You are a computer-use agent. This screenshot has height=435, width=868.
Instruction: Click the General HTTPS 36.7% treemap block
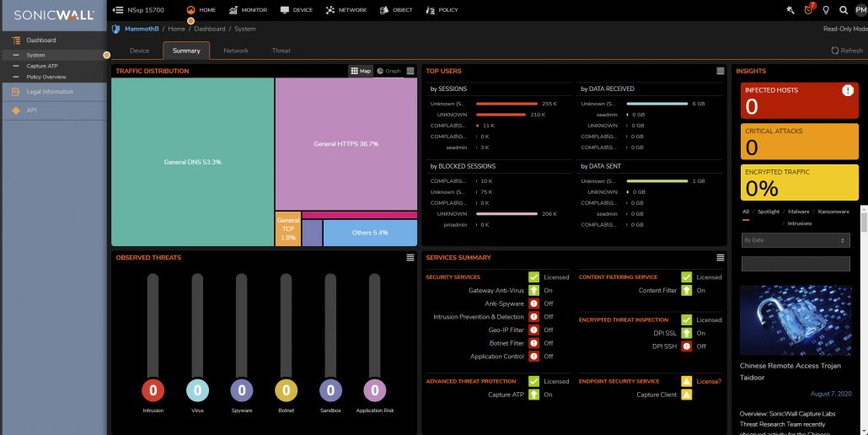pos(346,144)
